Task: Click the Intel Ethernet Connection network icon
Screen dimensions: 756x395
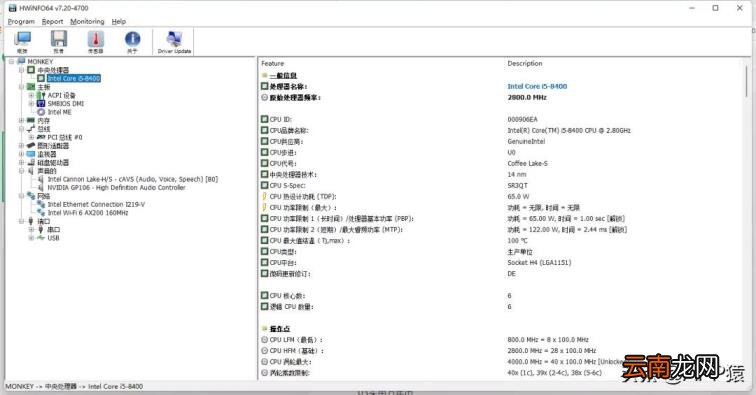Action: pos(41,204)
